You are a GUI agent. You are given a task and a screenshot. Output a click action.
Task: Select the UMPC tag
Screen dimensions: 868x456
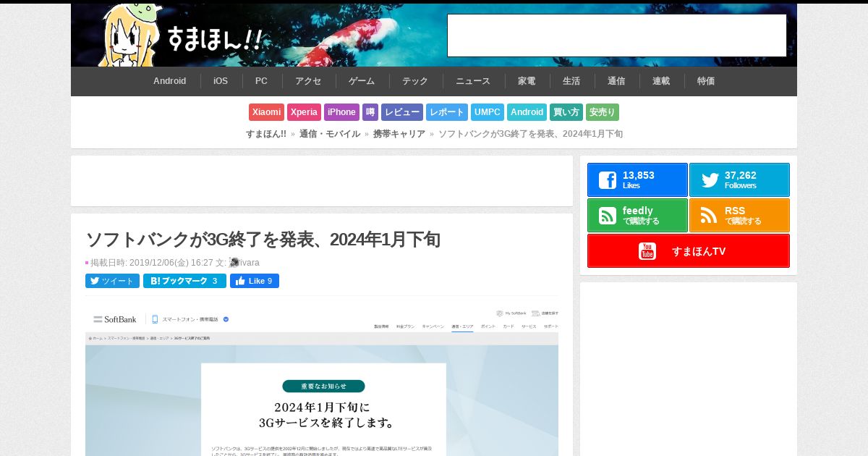click(x=488, y=112)
